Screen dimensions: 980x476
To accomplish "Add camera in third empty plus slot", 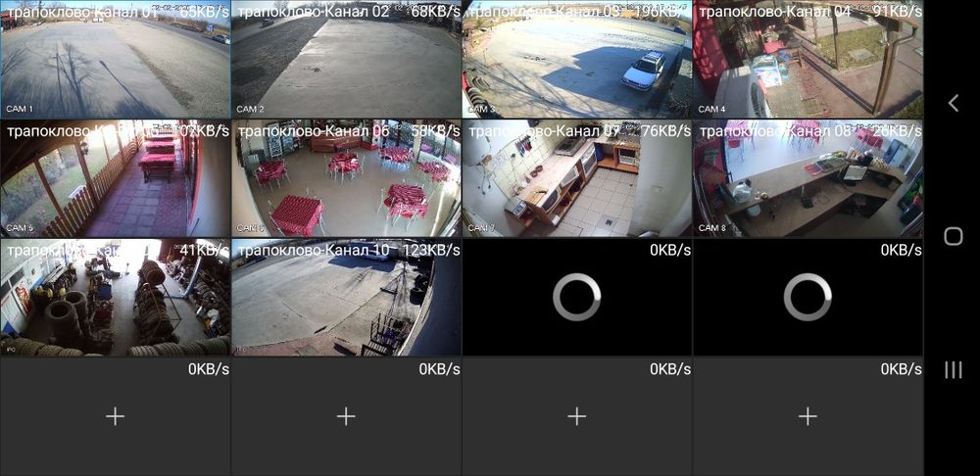I will (x=577, y=416).
